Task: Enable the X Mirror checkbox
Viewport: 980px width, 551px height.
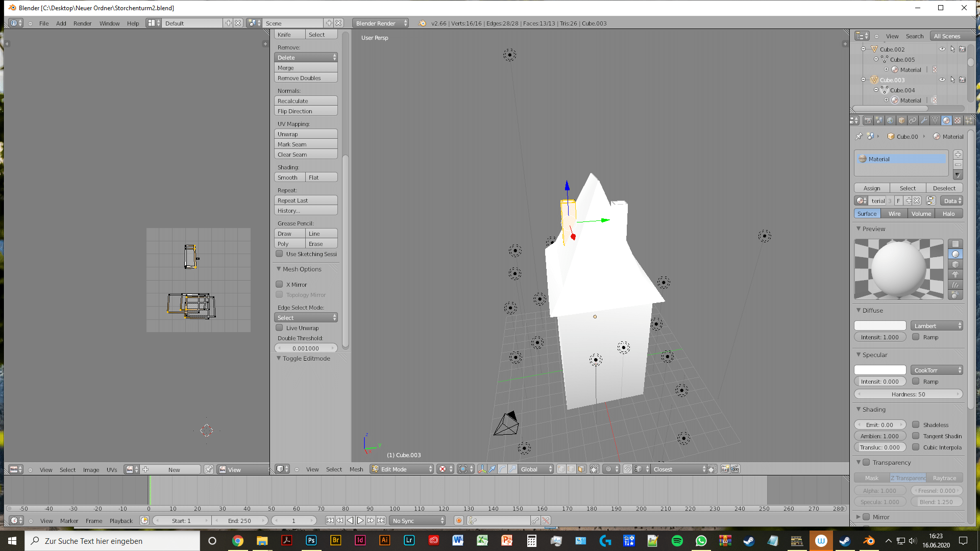Action: (279, 284)
